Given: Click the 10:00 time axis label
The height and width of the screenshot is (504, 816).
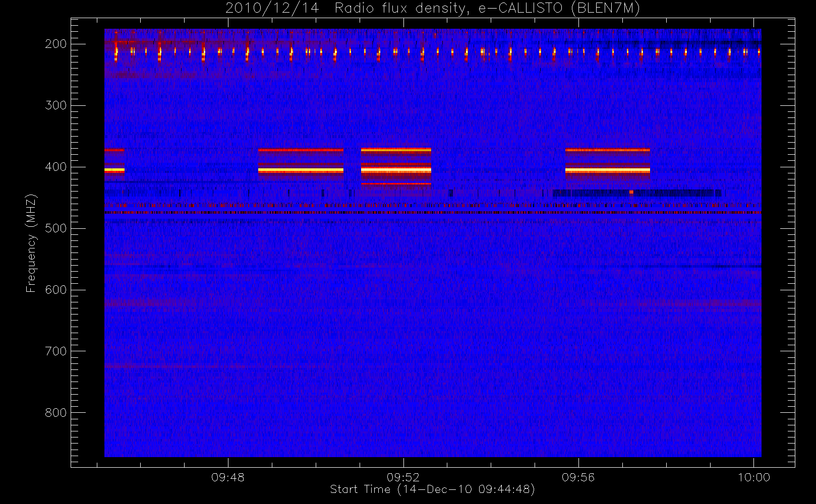Looking at the screenshot, I should pos(754,477).
